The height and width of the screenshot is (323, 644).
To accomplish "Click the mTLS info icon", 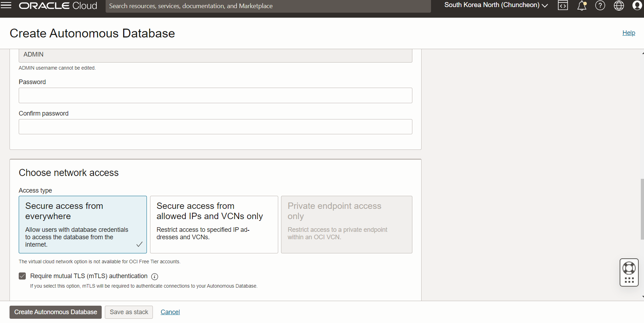I will (x=155, y=277).
